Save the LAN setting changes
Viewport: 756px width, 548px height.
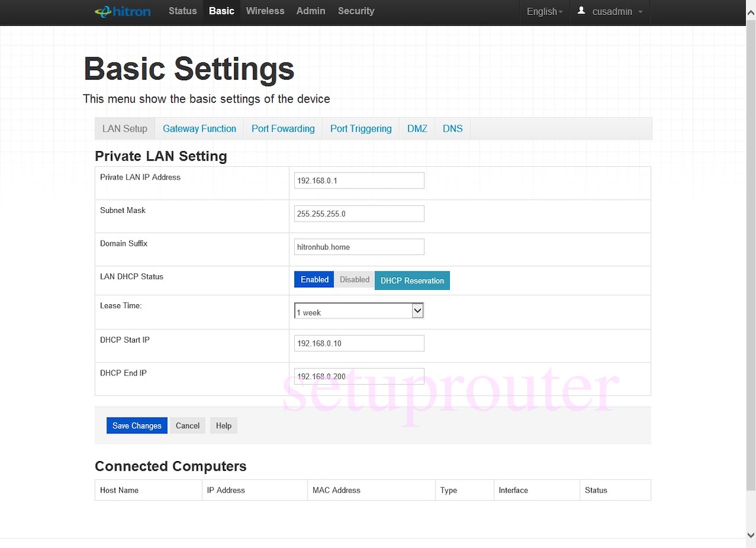pos(137,425)
